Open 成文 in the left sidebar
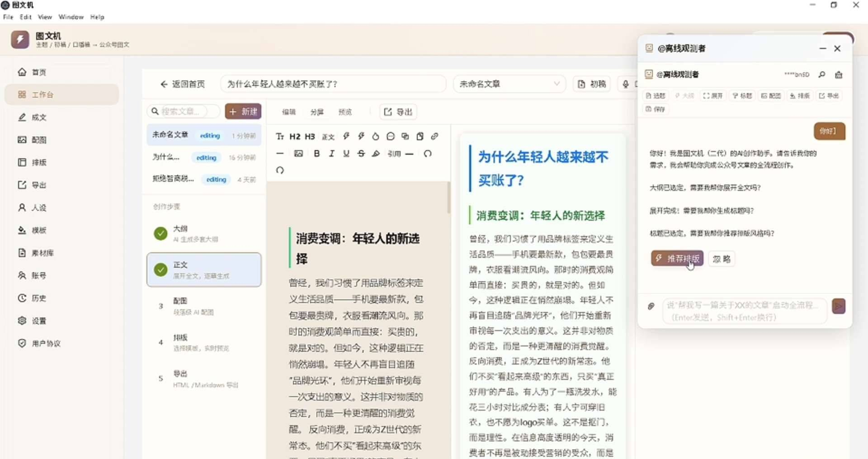The width and height of the screenshot is (868, 459). 62,118
